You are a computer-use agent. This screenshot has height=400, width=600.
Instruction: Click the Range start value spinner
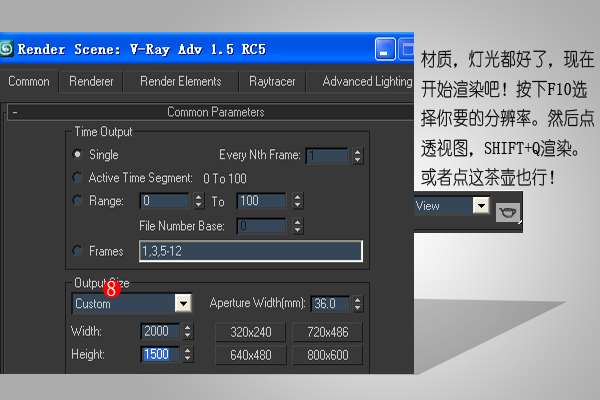198,201
